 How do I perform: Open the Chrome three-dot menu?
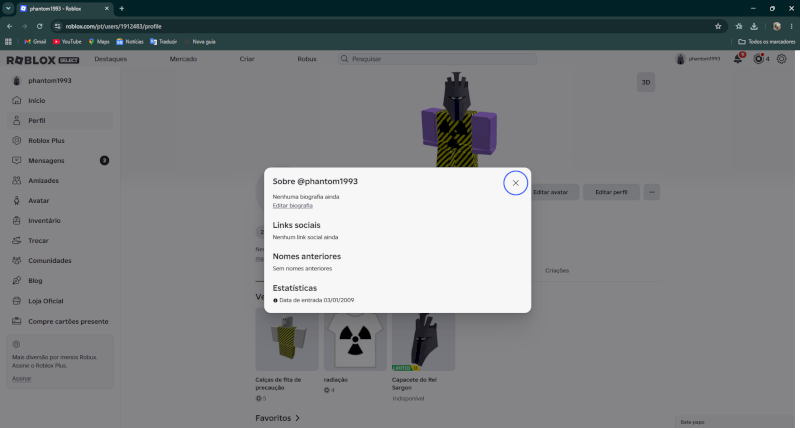pyautogui.click(x=792, y=26)
